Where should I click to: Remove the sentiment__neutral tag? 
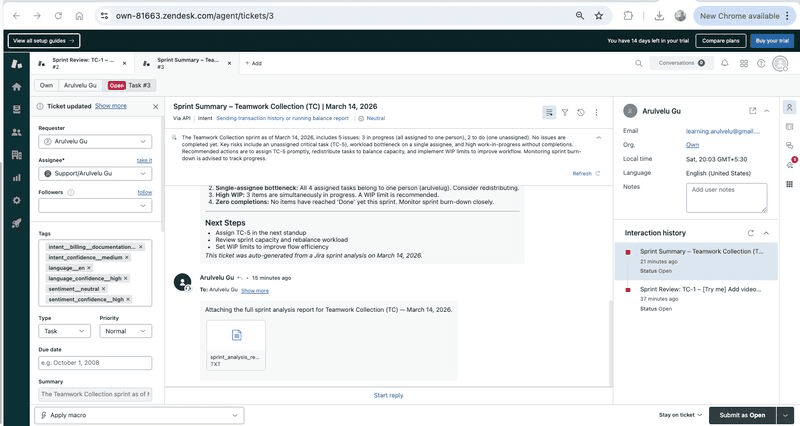(x=104, y=289)
